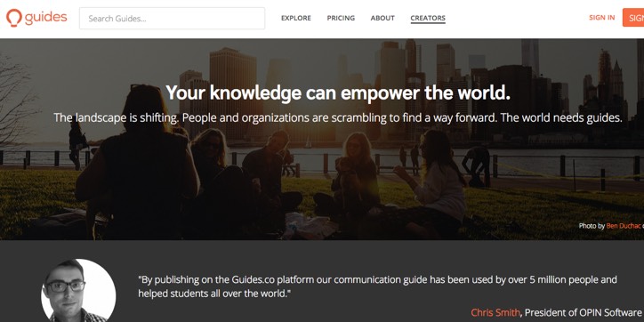Click Chris Smith's portrait thumbnail

(x=78, y=290)
